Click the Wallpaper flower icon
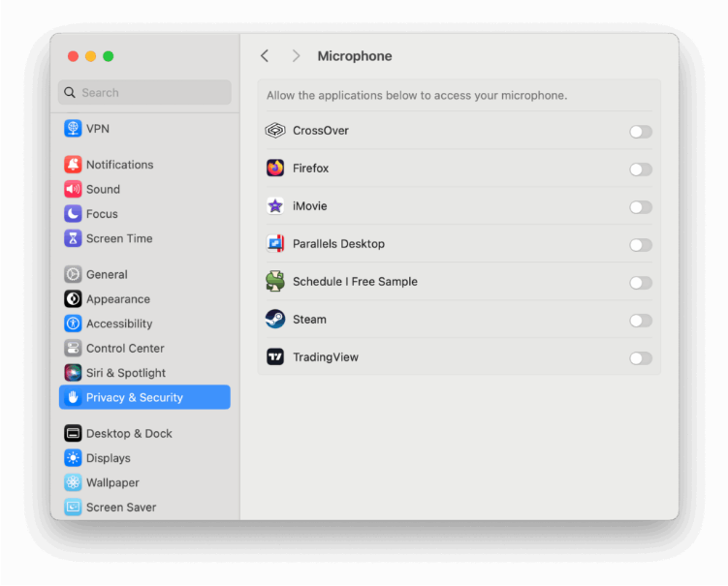This screenshot has width=728, height=586. (x=73, y=482)
